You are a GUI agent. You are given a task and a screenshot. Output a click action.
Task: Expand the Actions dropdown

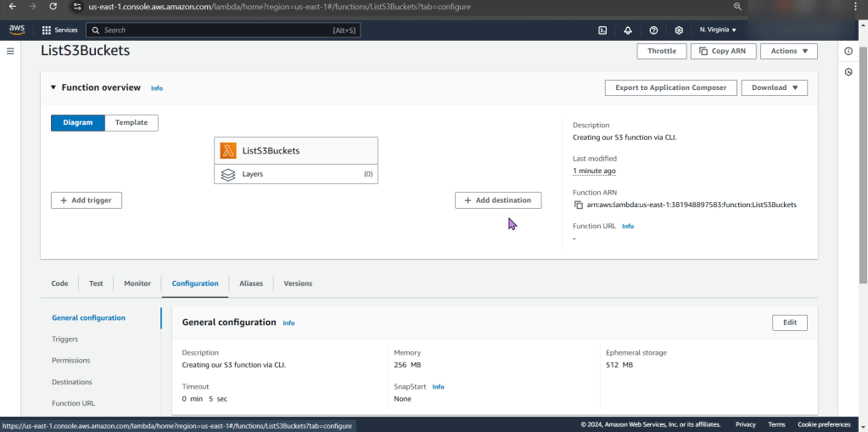pyautogui.click(x=788, y=51)
